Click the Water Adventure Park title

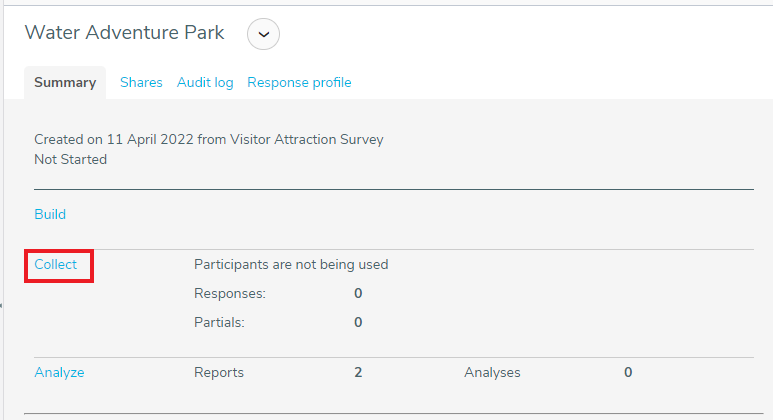click(125, 32)
